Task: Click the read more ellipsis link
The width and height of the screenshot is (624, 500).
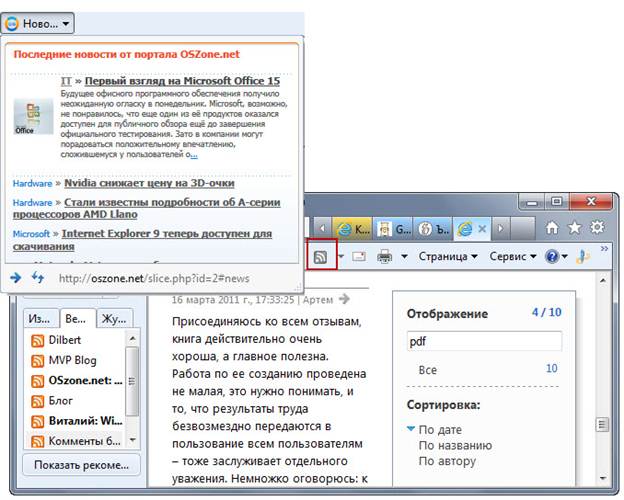Action: pos(194,155)
